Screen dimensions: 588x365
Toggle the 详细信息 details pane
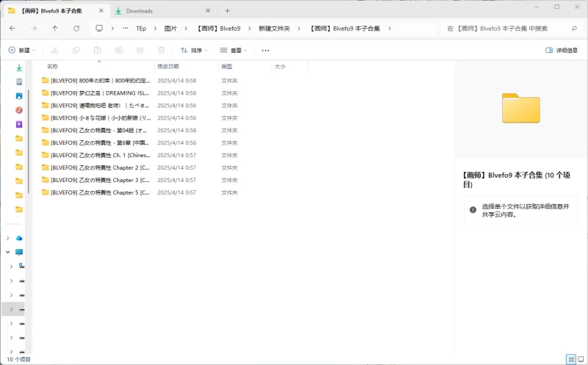(562, 51)
